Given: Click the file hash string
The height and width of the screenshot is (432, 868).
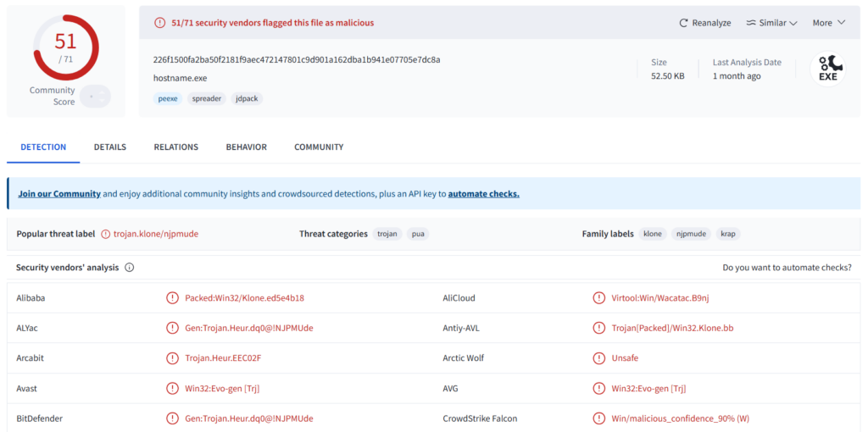Looking at the screenshot, I should point(296,59).
